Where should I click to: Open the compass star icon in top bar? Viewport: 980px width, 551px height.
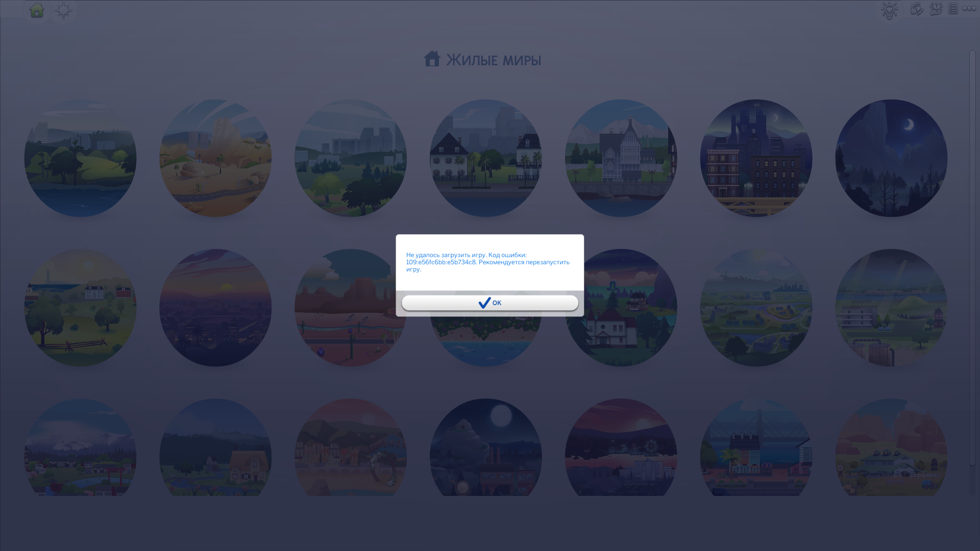click(x=63, y=11)
